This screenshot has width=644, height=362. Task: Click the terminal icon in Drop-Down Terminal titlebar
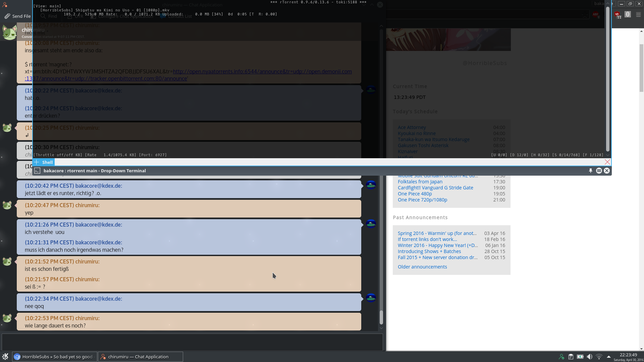point(37,171)
